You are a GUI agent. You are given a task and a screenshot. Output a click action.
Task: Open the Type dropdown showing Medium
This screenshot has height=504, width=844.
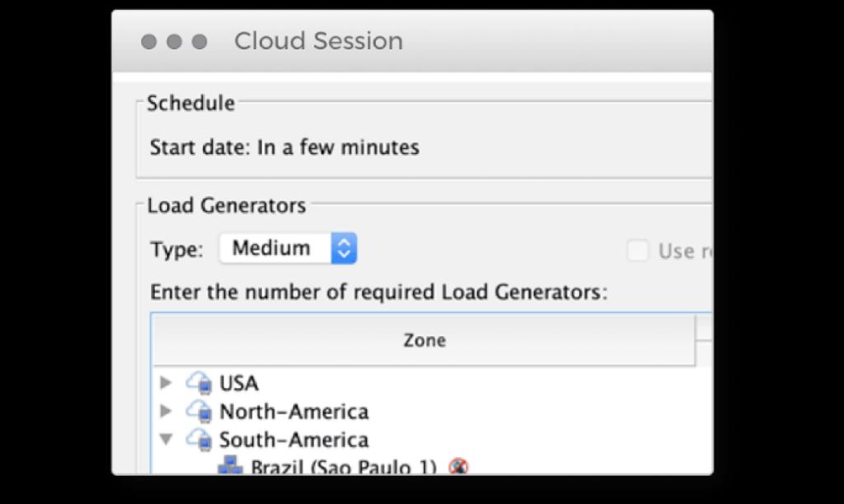point(287,249)
